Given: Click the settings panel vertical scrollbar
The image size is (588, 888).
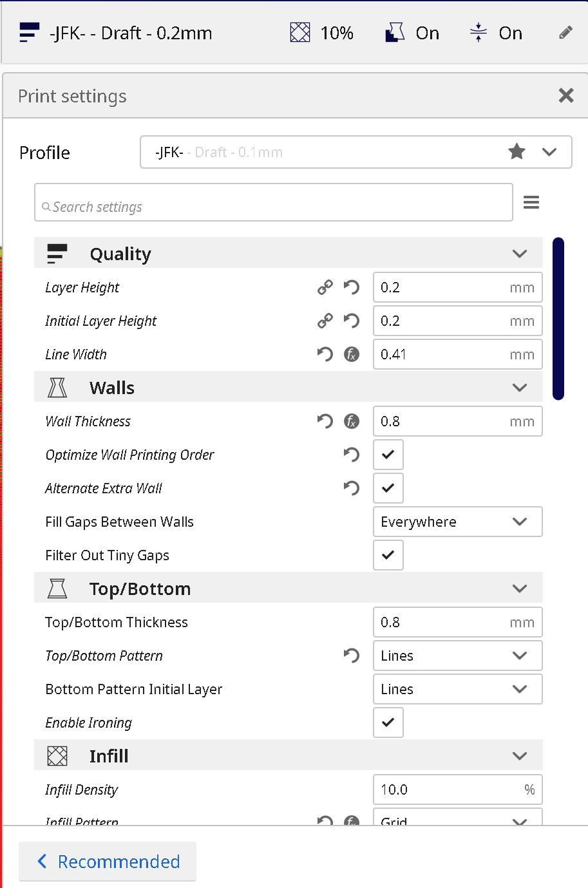Looking at the screenshot, I should point(558,319).
